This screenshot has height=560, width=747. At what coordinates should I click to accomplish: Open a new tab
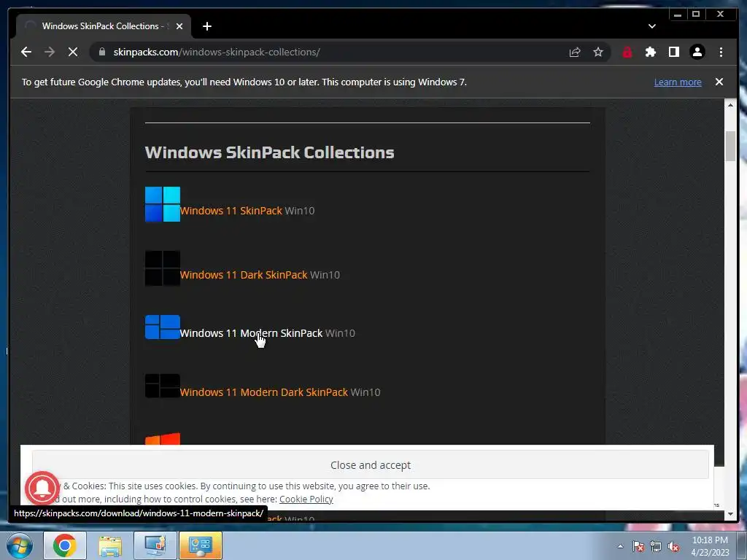click(x=206, y=26)
